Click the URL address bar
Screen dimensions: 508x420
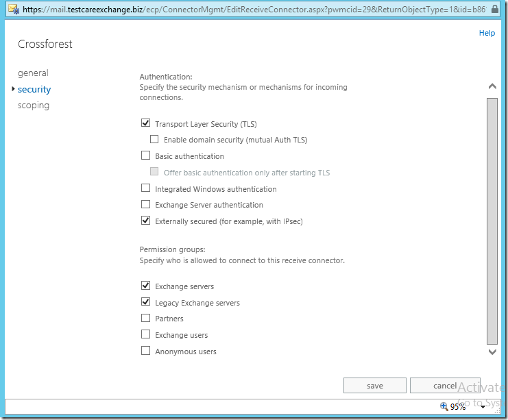point(254,10)
